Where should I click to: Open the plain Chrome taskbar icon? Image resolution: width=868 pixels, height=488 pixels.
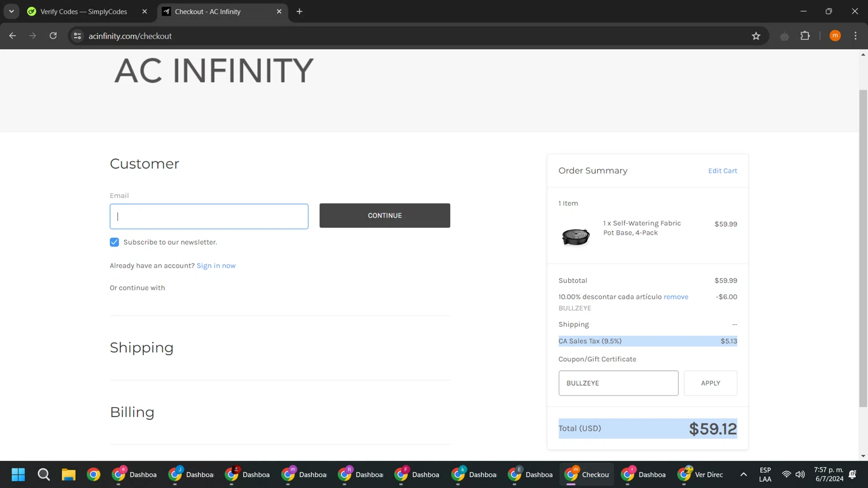[93, 475]
